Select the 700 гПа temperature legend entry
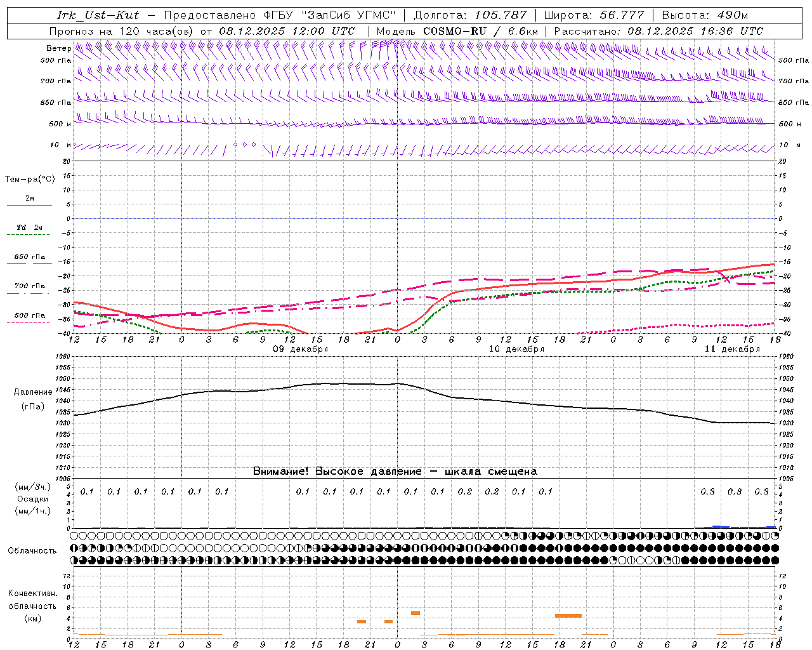Viewport: 812px width, 650px height. tap(29, 286)
